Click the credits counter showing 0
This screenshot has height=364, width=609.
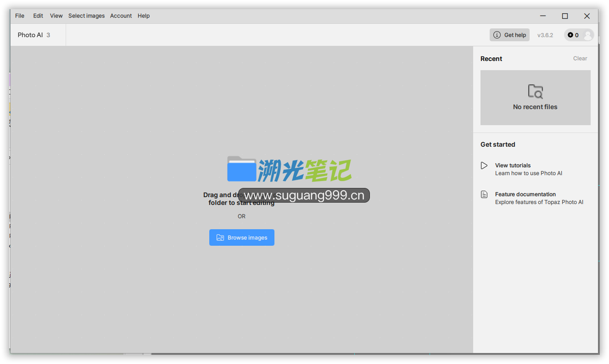pos(573,35)
